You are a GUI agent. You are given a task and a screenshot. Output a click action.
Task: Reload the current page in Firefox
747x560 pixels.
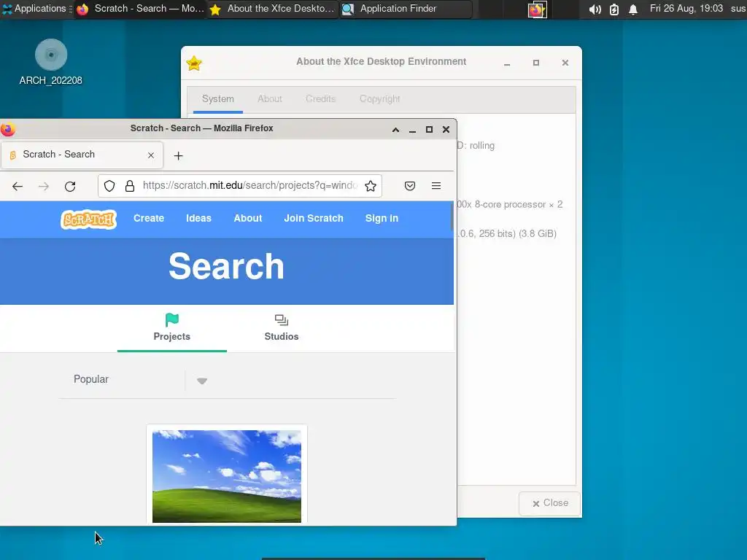coord(70,186)
